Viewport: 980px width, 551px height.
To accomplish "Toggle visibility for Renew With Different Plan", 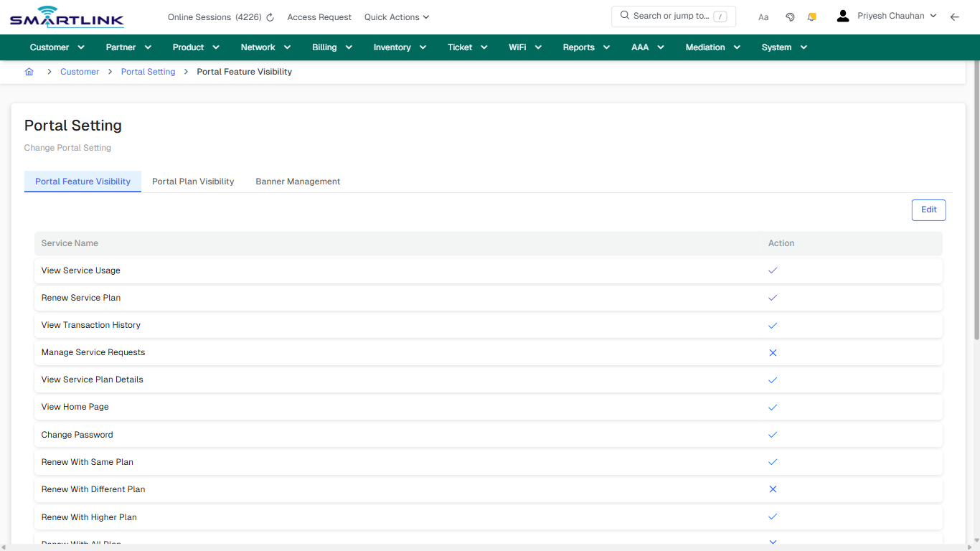I will (773, 489).
